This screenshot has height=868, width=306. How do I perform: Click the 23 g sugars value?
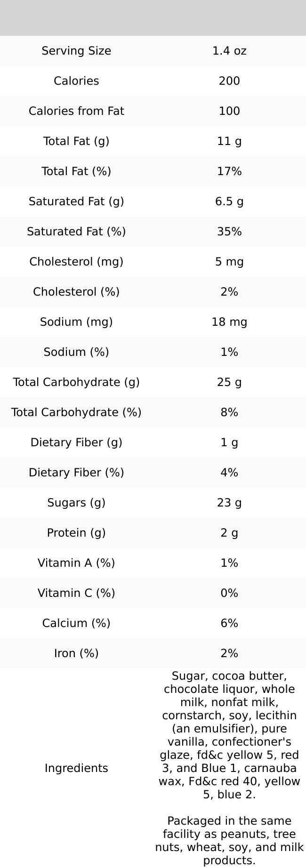(229, 503)
